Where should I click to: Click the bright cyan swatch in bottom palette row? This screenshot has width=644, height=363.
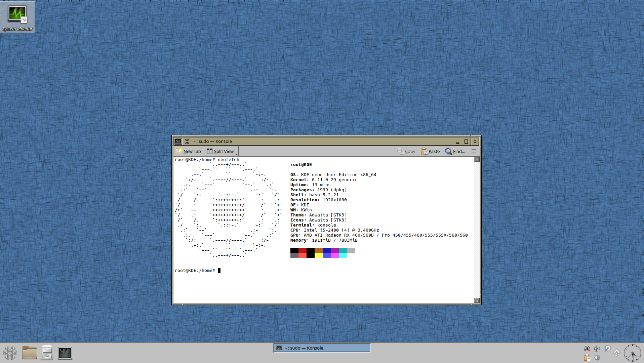[x=343, y=255]
